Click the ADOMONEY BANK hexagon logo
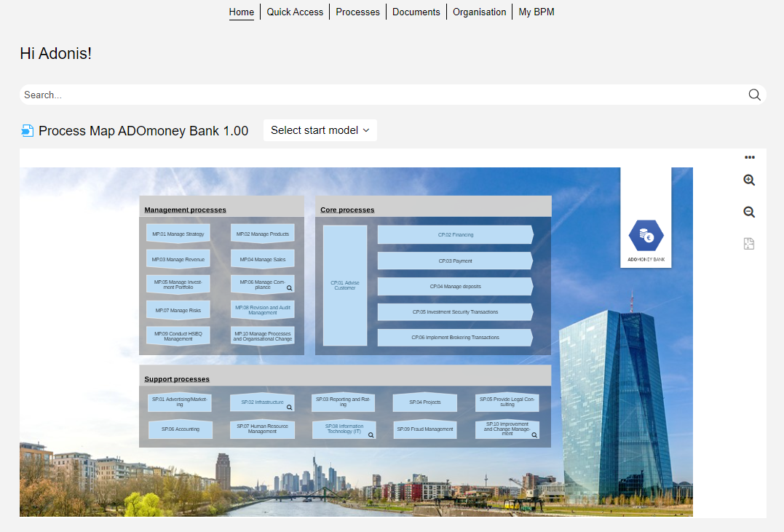This screenshot has height=532, width=784. 646,237
